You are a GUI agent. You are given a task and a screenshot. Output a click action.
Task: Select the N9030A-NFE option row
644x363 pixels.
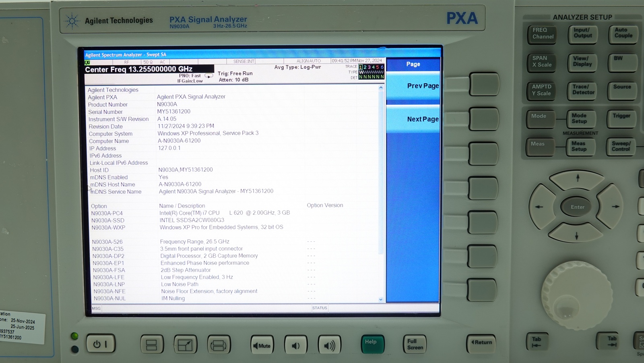click(x=205, y=291)
